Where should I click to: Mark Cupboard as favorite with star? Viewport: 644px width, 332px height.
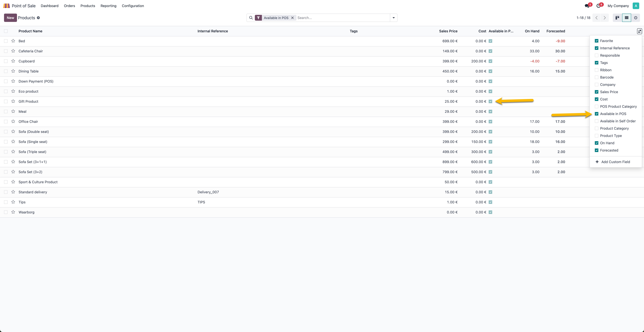pyautogui.click(x=13, y=61)
